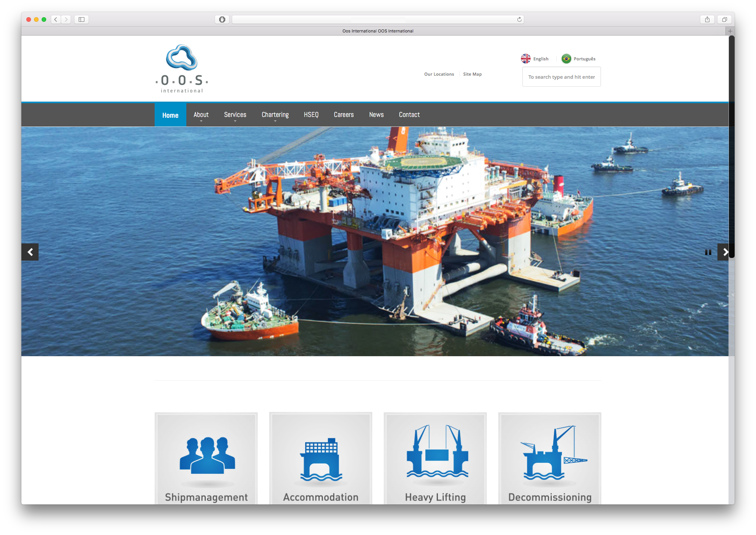This screenshot has width=756, height=535.
Task: Open a new browser tab with the plus button
Action: click(730, 31)
